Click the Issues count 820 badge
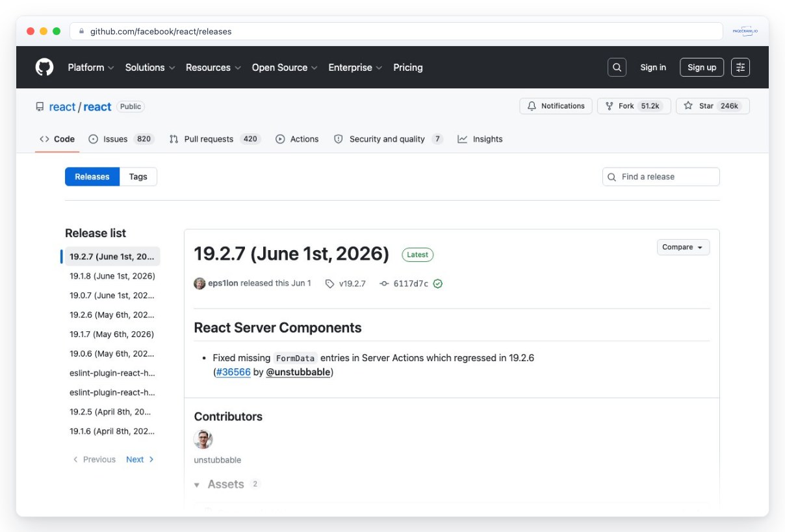785x532 pixels. coord(144,139)
